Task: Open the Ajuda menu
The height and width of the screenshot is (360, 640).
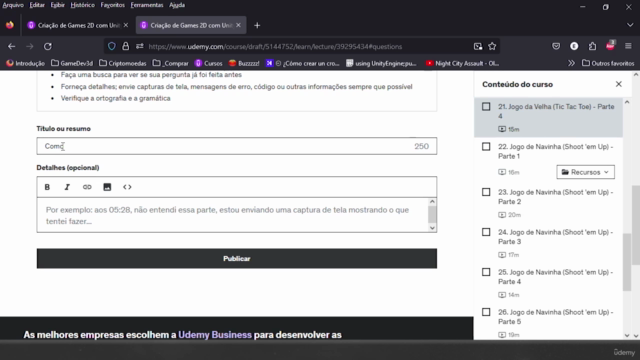Action: pyautogui.click(x=177, y=5)
